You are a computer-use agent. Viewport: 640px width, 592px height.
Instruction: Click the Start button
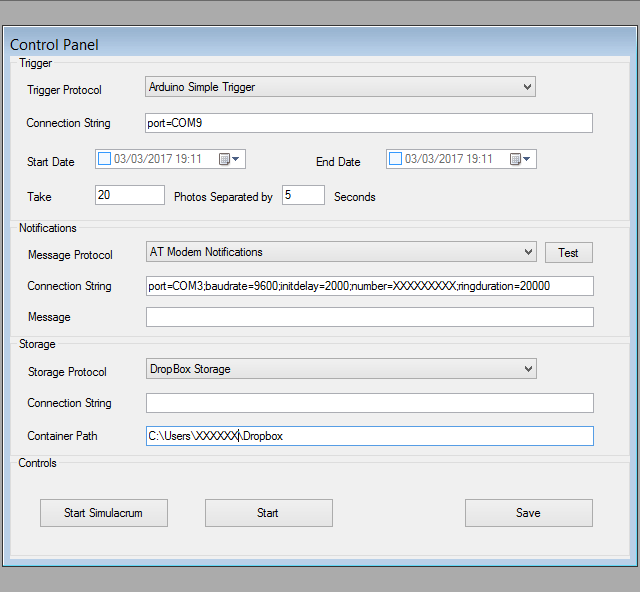click(x=269, y=513)
